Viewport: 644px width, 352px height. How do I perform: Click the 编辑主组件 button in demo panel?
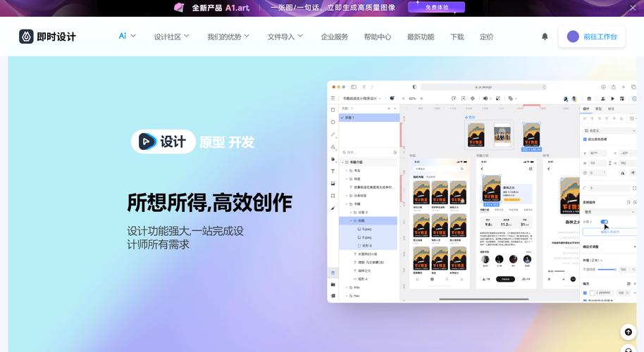609,232
